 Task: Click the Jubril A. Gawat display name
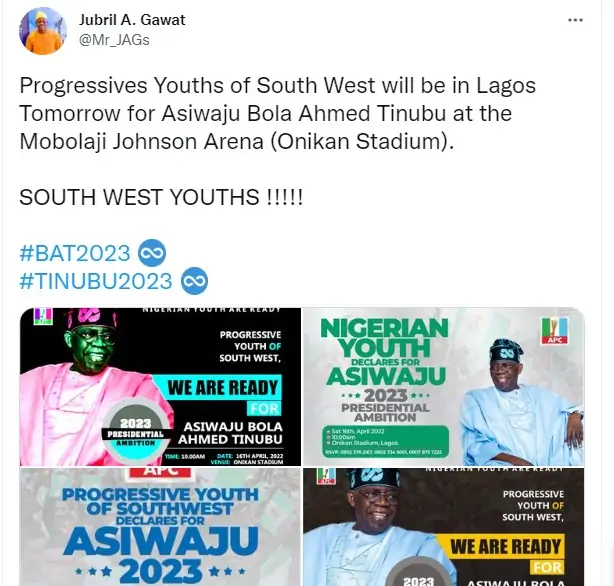(132, 20)
